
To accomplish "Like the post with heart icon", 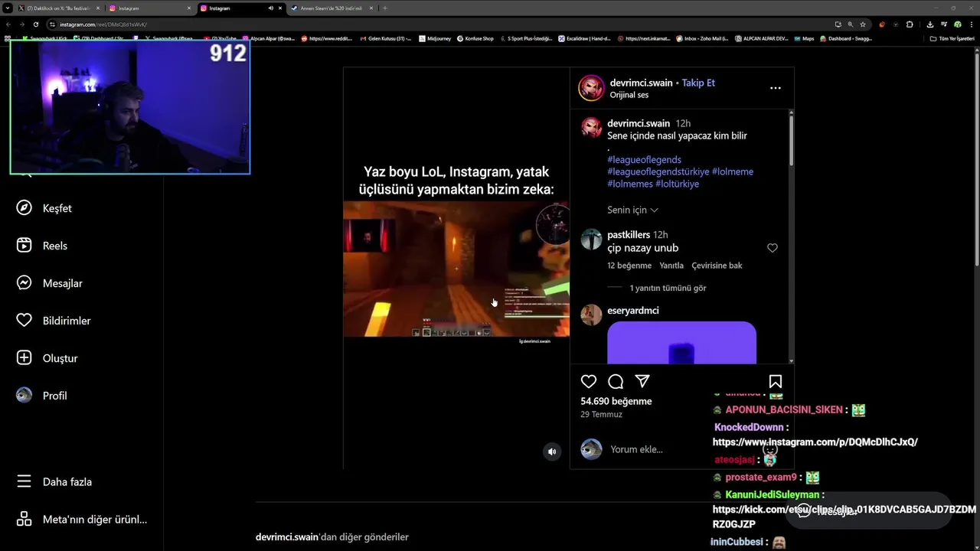I will coord(589,381).
